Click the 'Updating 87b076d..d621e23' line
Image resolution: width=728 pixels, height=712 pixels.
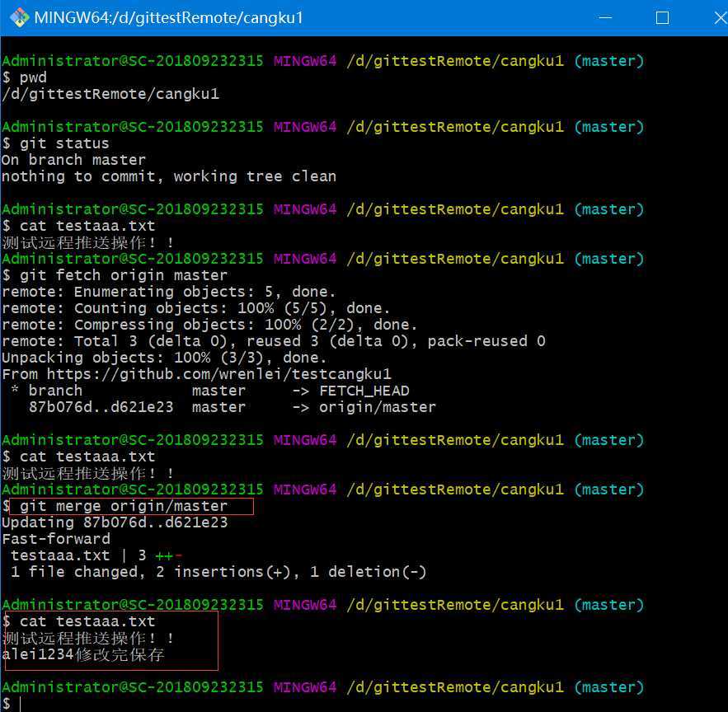[115, 522]
